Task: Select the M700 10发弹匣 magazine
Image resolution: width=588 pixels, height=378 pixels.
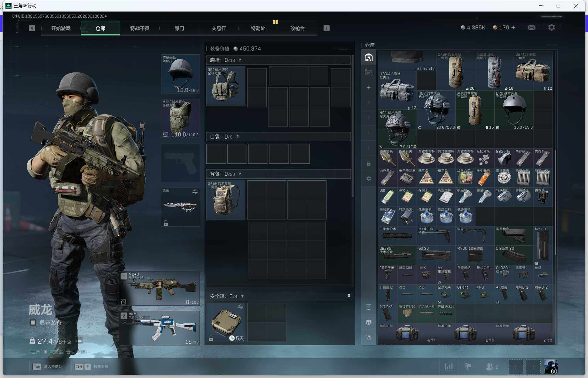Action: click(475, 256)
